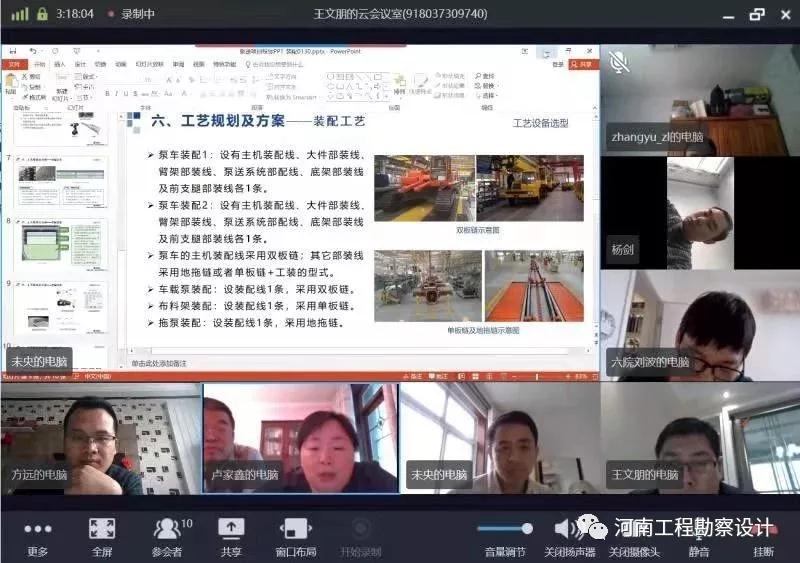Select the 插入 ribbon tab in PowerPoint
This screenshot has height=563, width=800.
pos(62,63)
